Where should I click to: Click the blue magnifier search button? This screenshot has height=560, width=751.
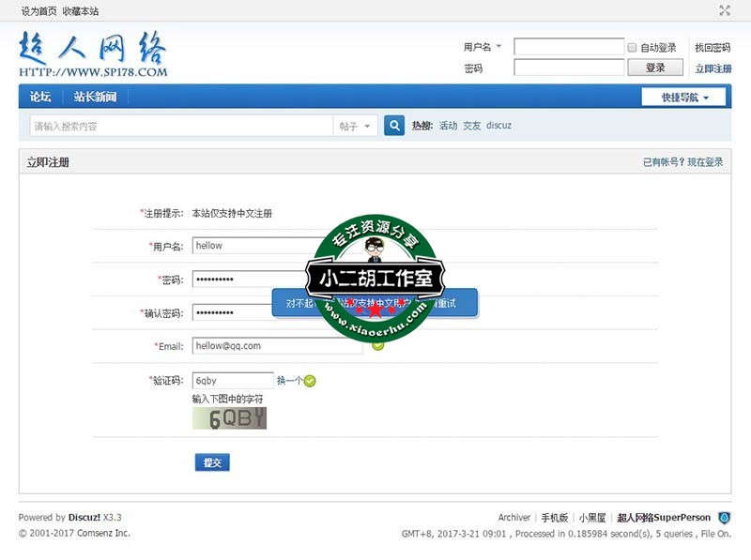tap(394, 126)
